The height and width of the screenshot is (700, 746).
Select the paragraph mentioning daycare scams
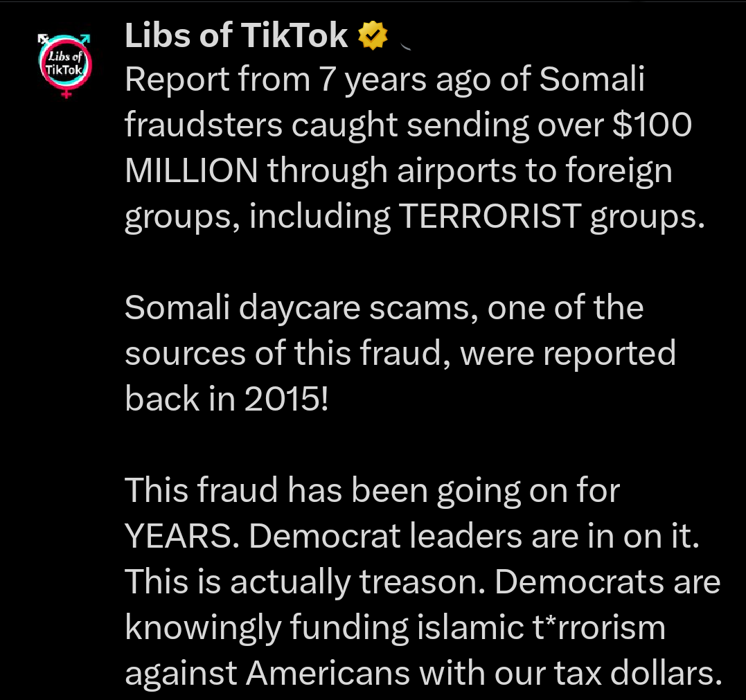tap(400, 352)
